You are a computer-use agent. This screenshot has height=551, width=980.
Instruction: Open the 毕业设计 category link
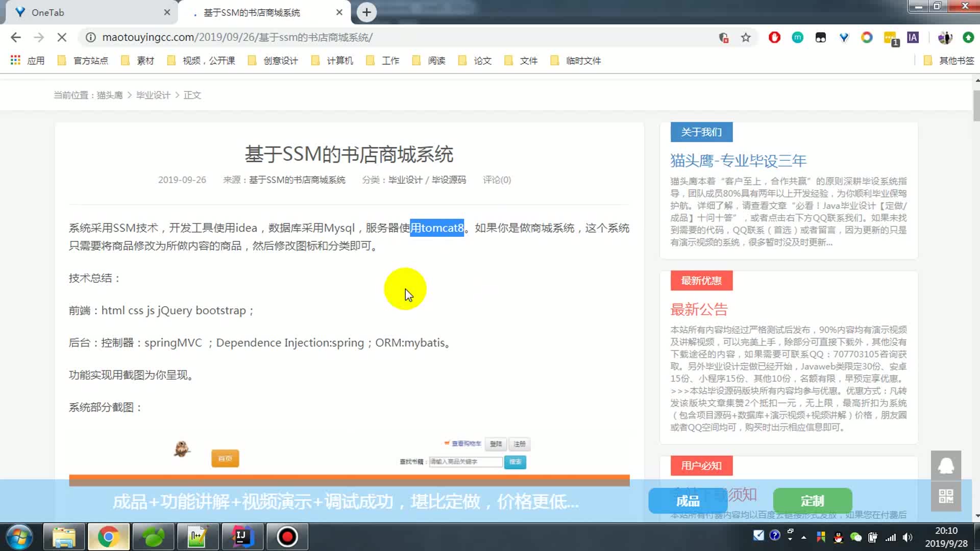405,180
